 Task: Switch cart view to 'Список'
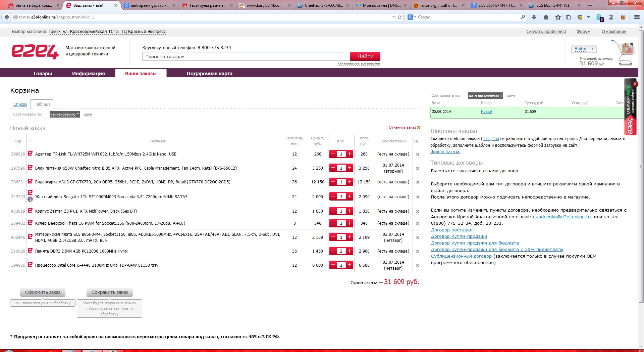click(20, 104)
